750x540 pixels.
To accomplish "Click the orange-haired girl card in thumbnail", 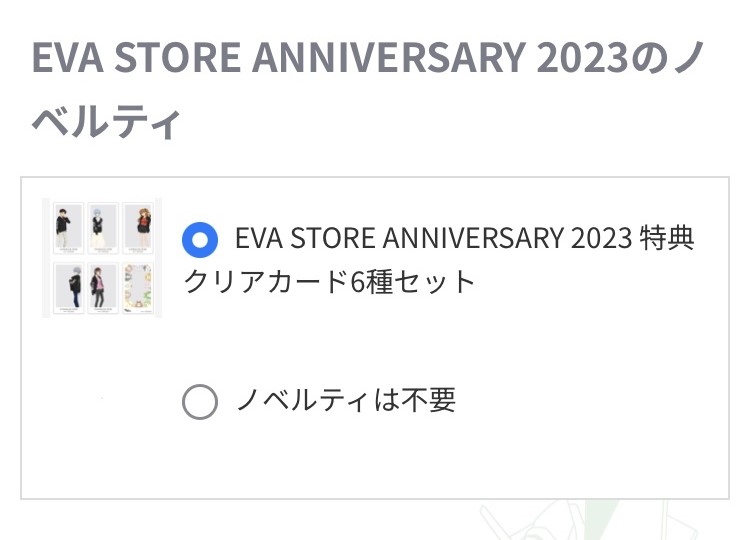I will 138,228.
